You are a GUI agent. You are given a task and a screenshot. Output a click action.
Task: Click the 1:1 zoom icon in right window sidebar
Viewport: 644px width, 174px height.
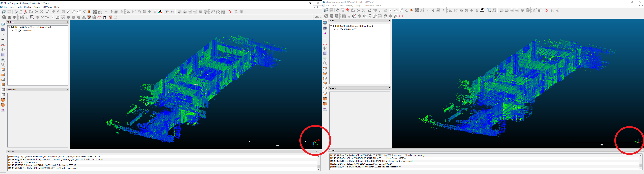pyautogui.click(x=325, y=33)
